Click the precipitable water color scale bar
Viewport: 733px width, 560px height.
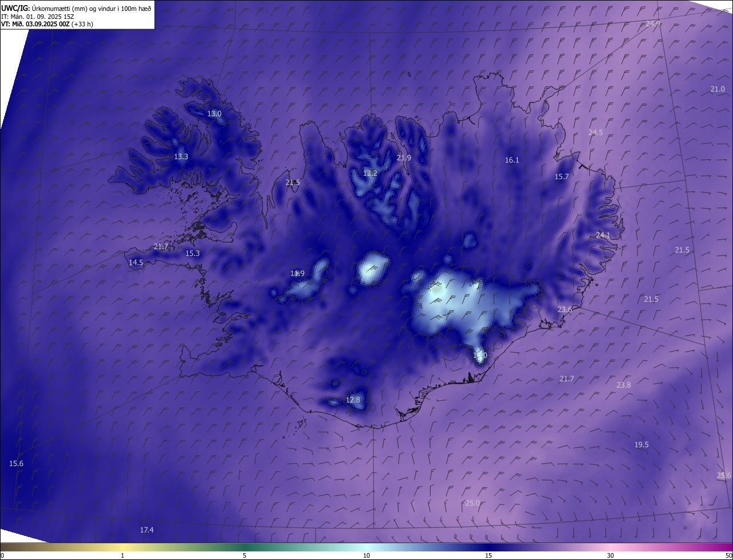click(x=366, y=547)
